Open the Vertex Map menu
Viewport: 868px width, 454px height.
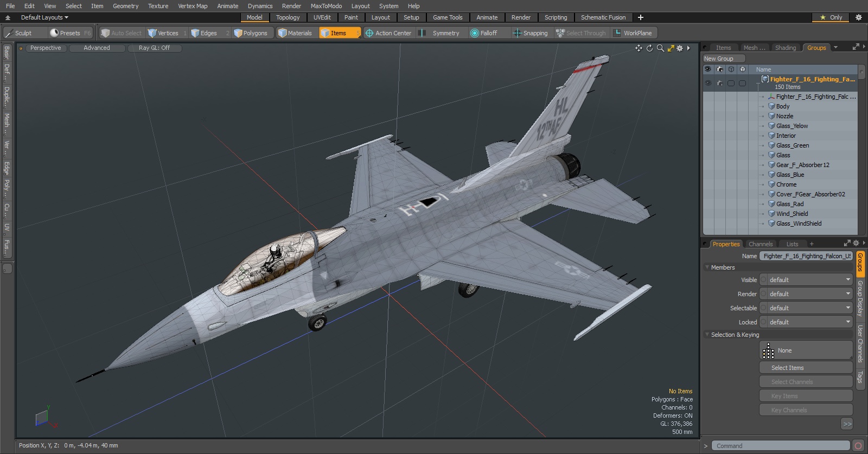[x=193, y=6]
